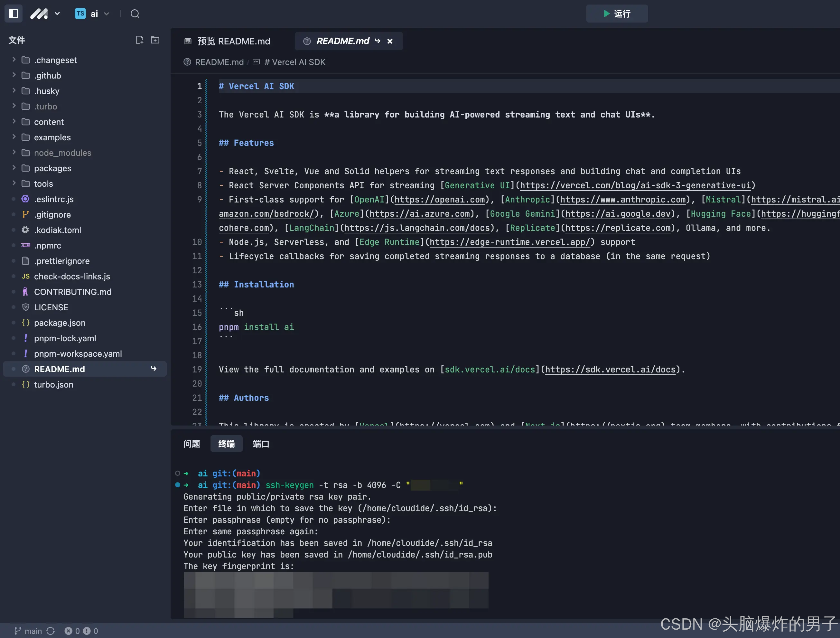The image size is (840, 638).
Task: Create a new file via icon
Action: [139, 40]
